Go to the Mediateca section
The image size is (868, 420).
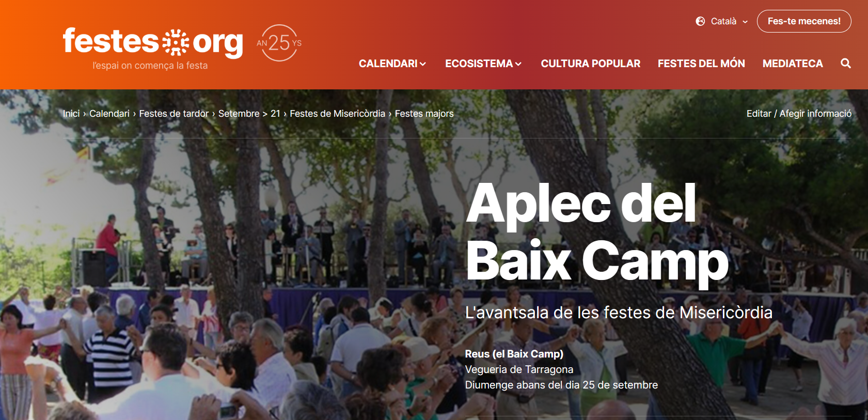pos(793,64)
